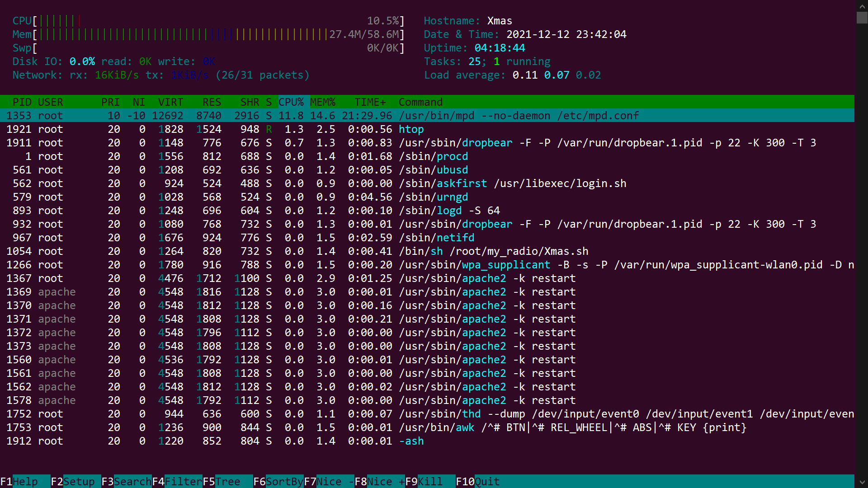Sort by CPU% column header
This screenshot has height=488, width=868.
pos(291,102)
